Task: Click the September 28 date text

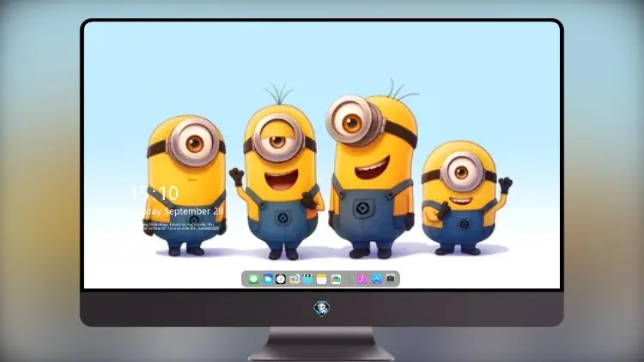Action: pyautogui.click(x=194, y=211)
